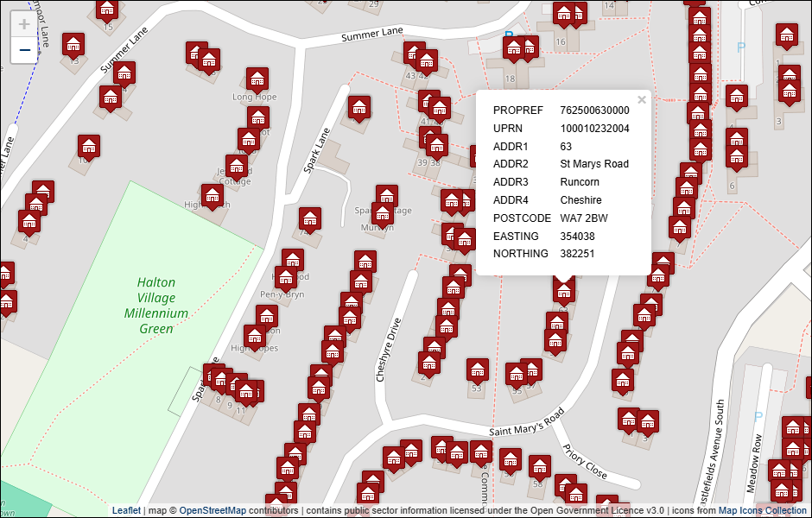Select the marker at Jesmond Cottage

[237, 167]
